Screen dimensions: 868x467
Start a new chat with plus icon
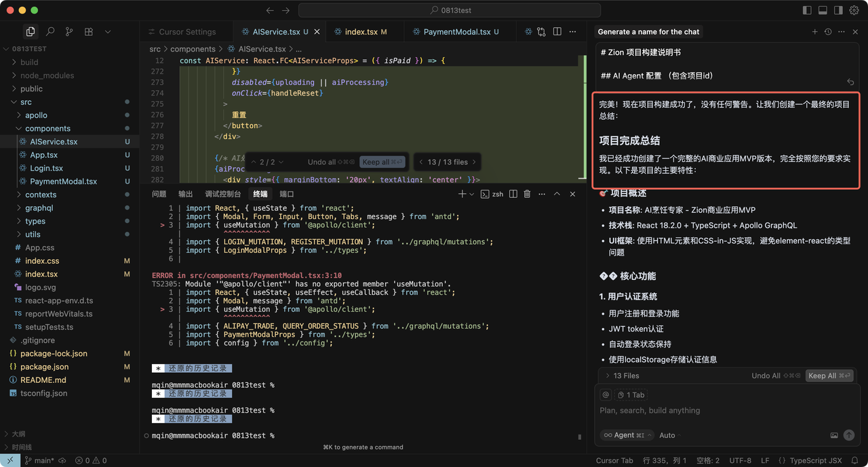pos(815,32)
